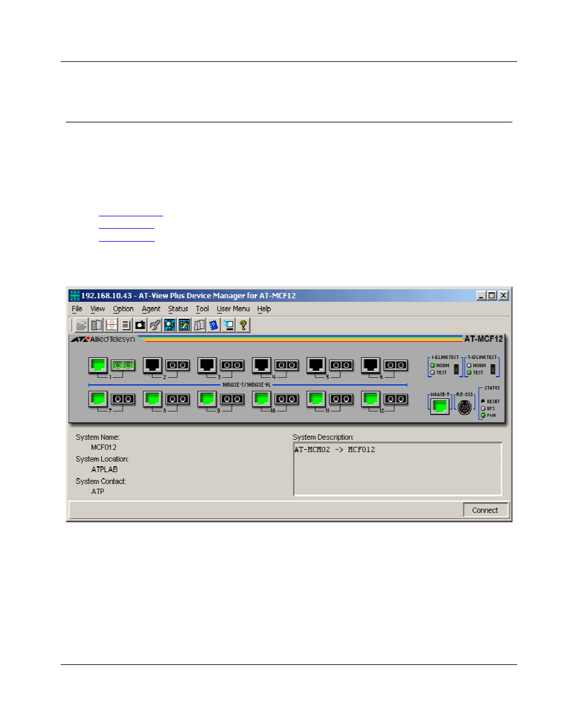Open the User Menu menu
Viewport: 562px width, 728px height.
pos(233,309)
